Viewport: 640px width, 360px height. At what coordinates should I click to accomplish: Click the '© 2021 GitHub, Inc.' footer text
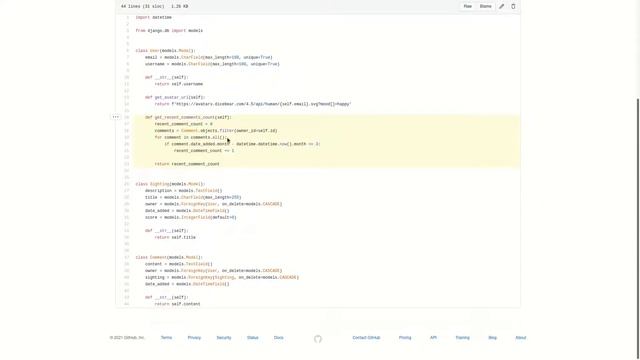point(127,338)
